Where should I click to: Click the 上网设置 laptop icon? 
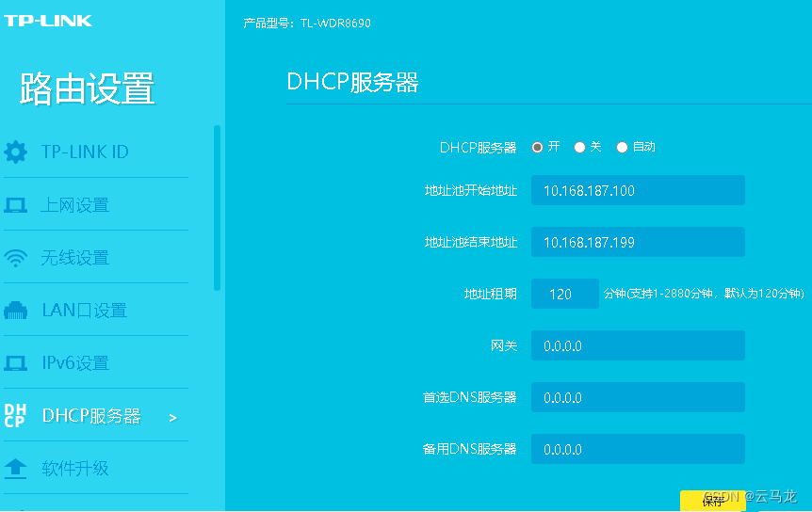pyautogui.click(x=15, y=205)
